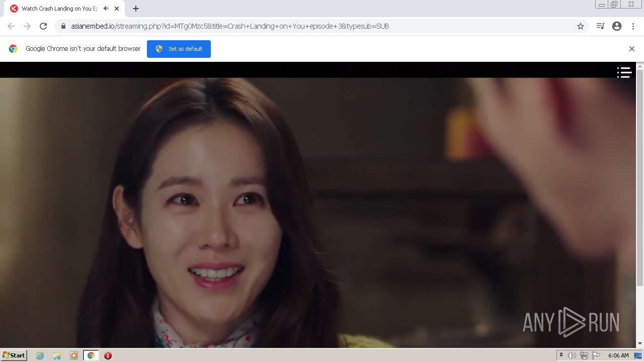Screen dimensions: 644x362
Task: Close the Crash Landing on You tab
Action: point(117,9)
